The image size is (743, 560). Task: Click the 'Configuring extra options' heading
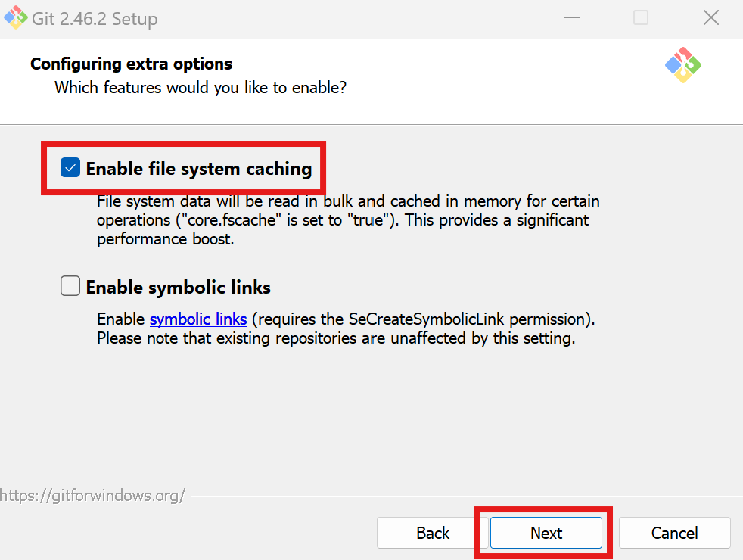pos(131,64)
